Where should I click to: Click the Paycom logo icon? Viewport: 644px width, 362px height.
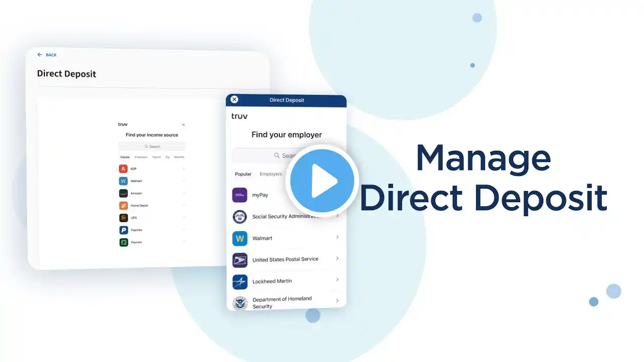[x=123, y=242]
